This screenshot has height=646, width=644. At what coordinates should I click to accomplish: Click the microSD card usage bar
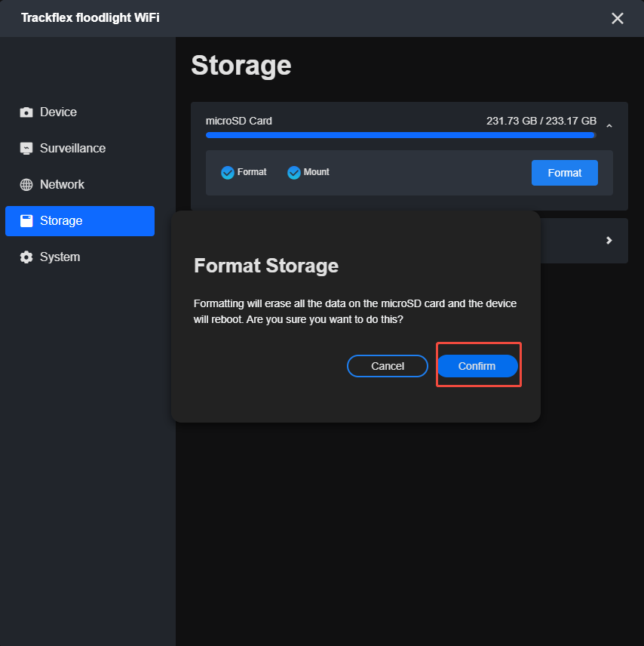click(401, 135)
